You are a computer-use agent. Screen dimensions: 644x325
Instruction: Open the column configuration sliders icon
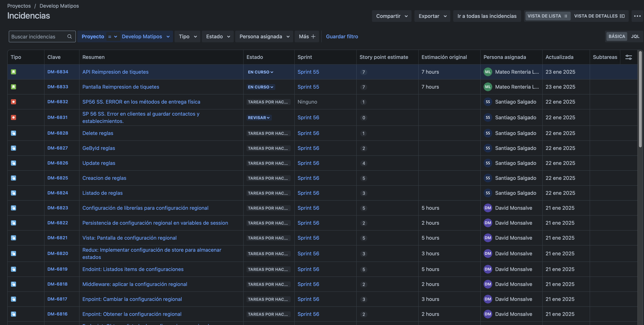(x=629, y=57)
